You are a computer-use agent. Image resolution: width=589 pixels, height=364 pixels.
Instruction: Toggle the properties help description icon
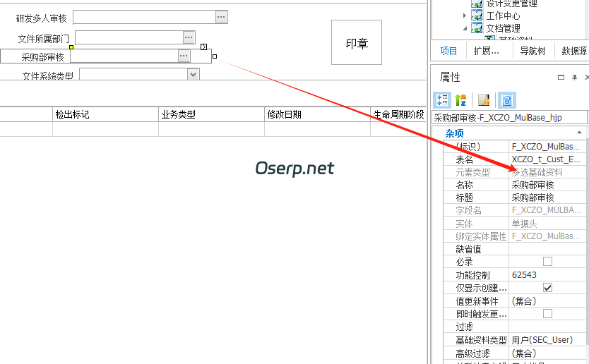(507, 100)
